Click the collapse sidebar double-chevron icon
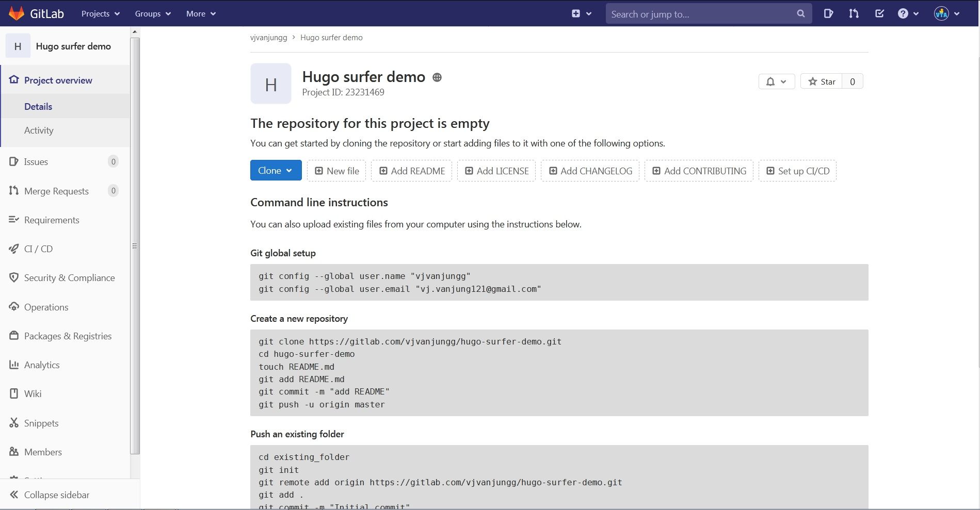 coord(14,495)
